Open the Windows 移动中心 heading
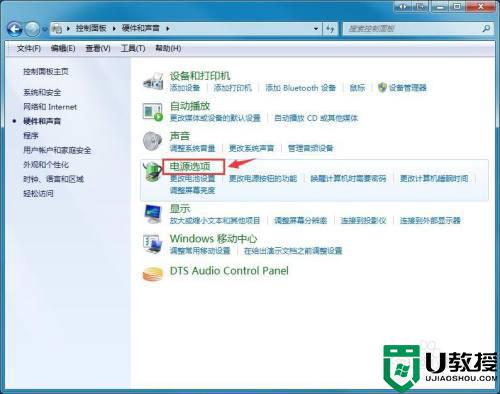The height and width of the screenshot is (394, 500). coord(213,239)
